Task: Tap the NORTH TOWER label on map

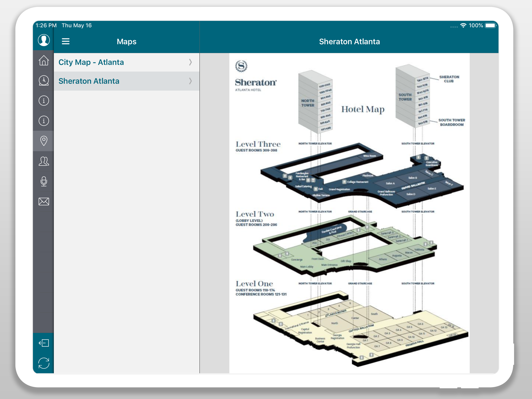Action: (308, 103)
